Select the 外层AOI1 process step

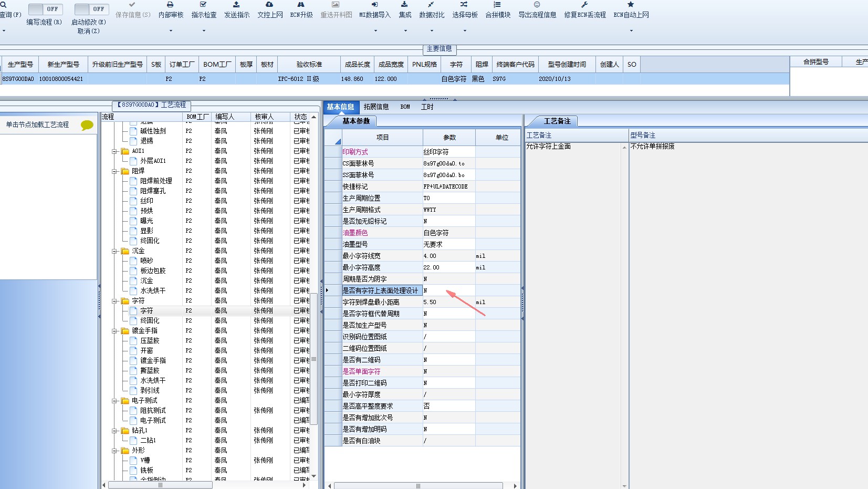coord(153,161)
